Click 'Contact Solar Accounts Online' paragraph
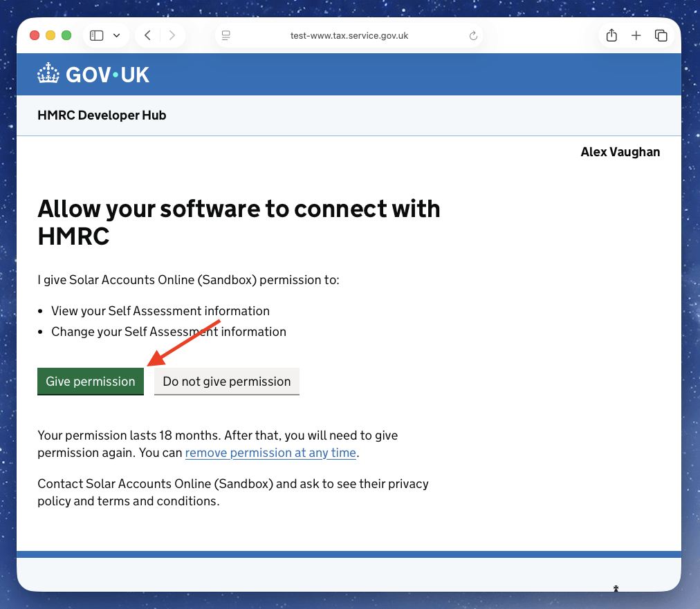Image resolution: width=700 pixels, height=609 pixels. pos(233,493)
